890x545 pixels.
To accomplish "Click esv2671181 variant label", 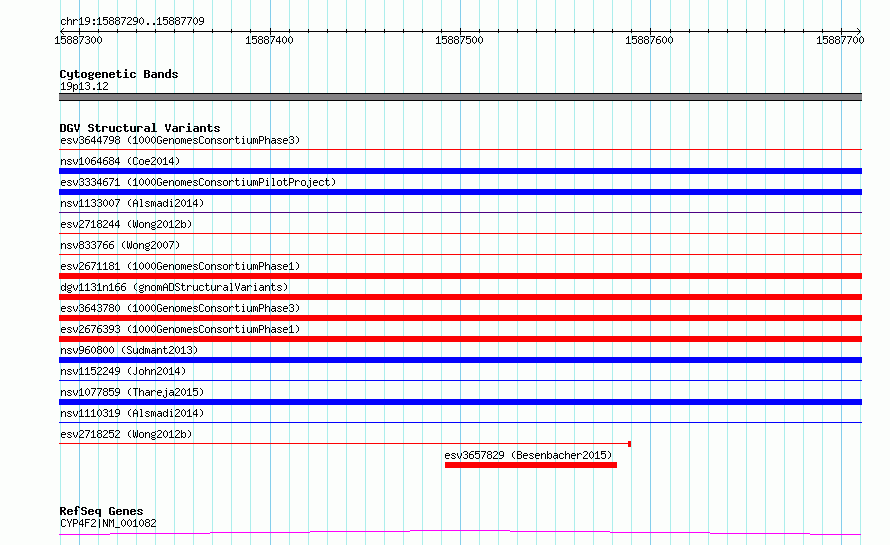I will [x=180, y=266].
